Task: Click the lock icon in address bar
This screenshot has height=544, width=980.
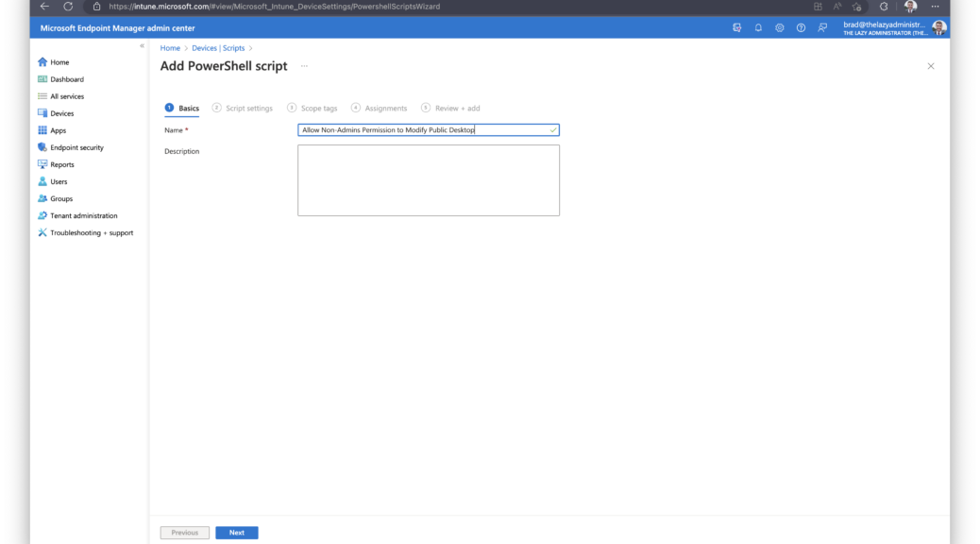Action: (x=96, y=7)
